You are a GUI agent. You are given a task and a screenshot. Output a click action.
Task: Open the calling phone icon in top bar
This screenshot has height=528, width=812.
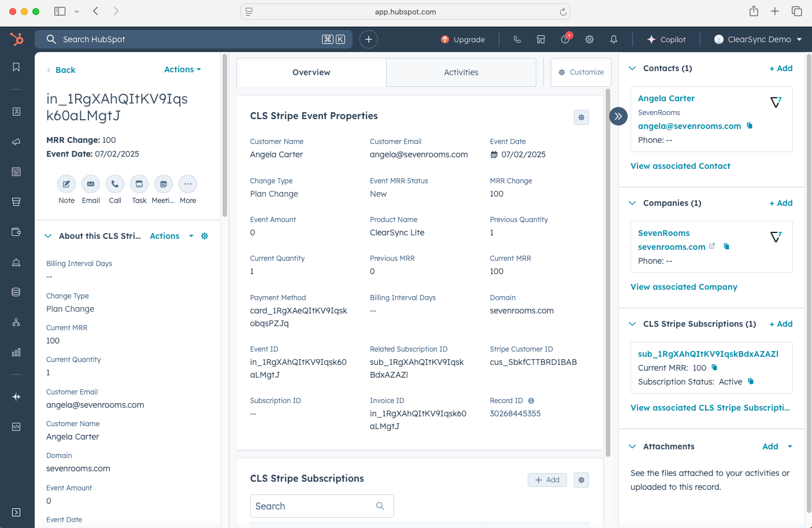(517, 39)
